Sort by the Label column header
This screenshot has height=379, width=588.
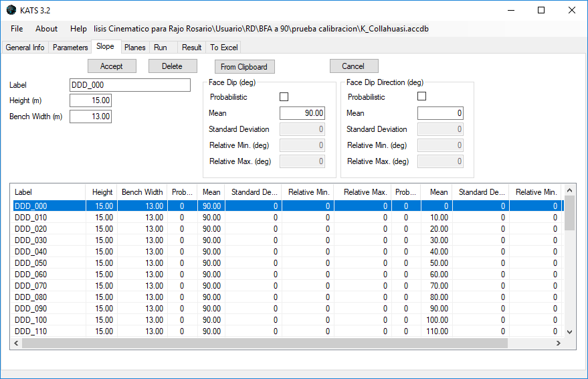click(48, 192)
